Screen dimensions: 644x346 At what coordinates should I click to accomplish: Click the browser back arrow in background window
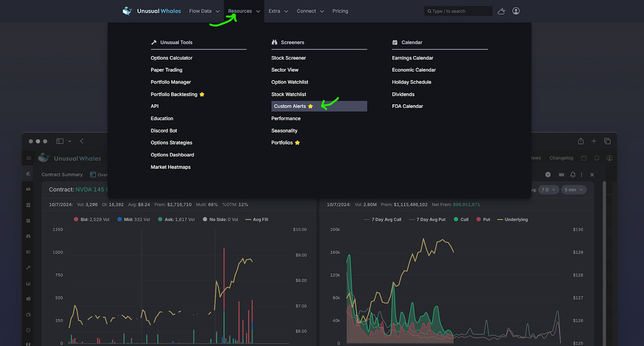[x=82, y=141]
